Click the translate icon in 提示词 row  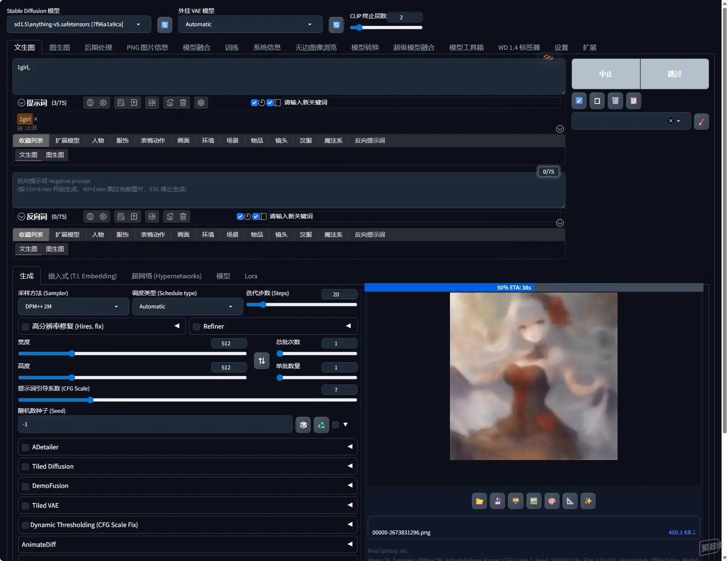point(152,103)
